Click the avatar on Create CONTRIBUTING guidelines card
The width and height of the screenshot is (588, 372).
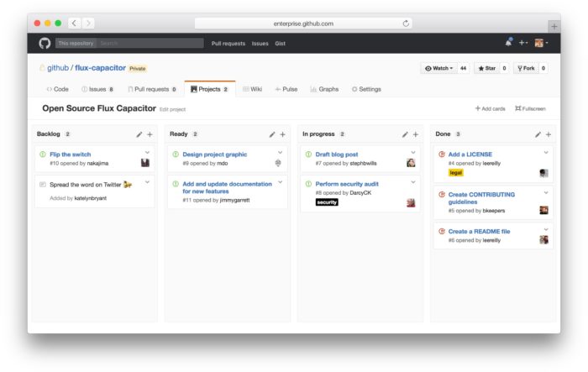[x=543, y=210]
